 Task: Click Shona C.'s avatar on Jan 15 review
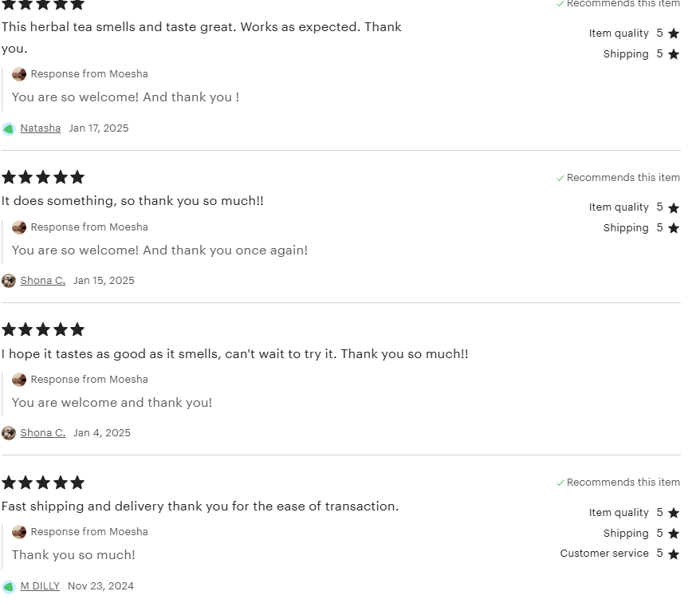click(9, 281)
